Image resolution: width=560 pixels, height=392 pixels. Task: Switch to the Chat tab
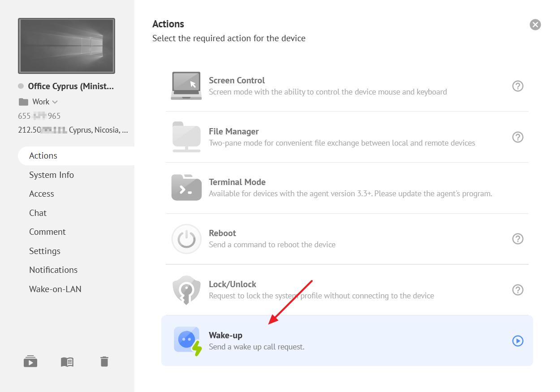coord(38,213)
